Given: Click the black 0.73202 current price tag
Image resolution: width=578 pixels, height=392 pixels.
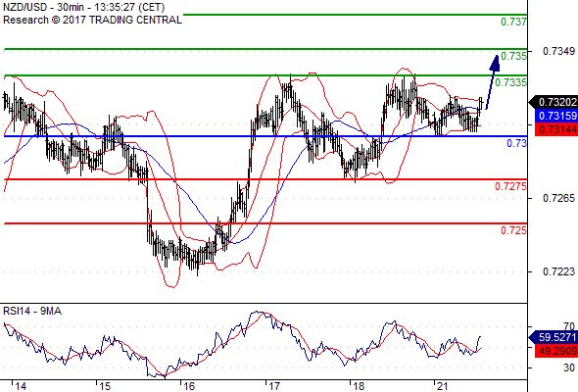Looking at the screenshot, I should pos(554,102).
